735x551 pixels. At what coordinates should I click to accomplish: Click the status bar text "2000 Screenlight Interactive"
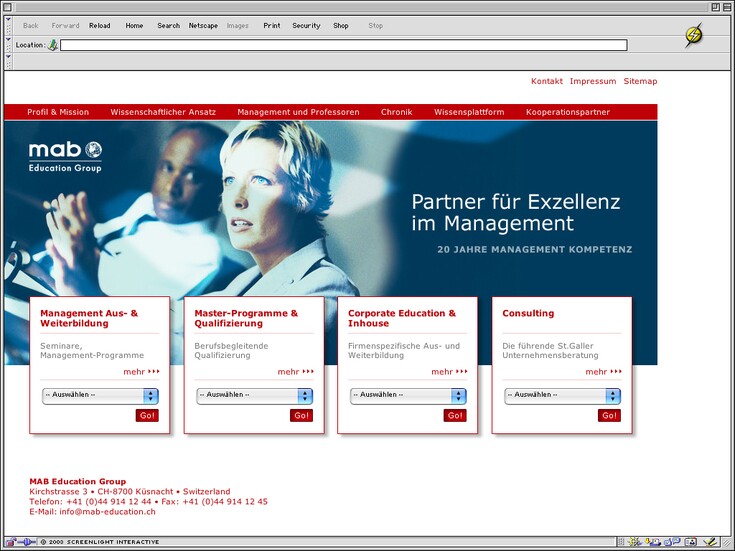click(x=104, y=542)
